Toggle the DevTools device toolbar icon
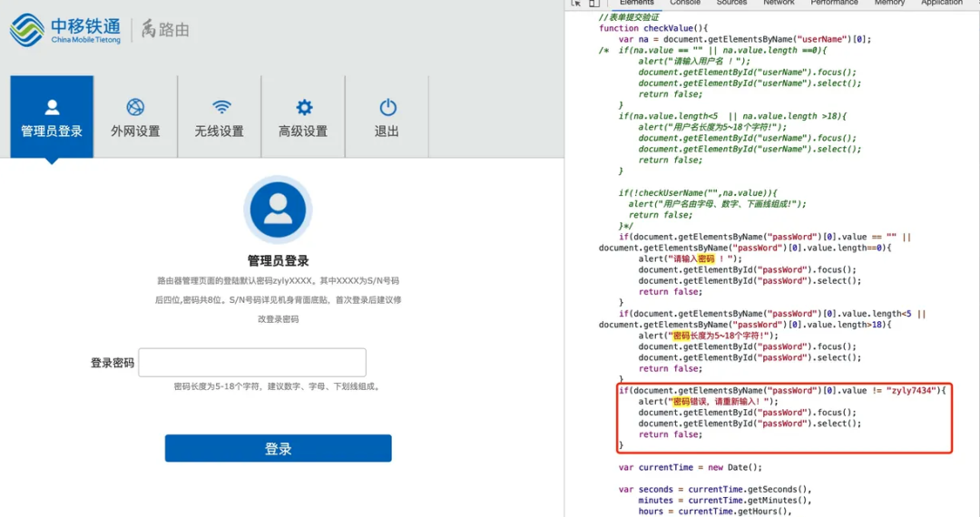This screenshot has width=980, height=517. tap(593, 3)
